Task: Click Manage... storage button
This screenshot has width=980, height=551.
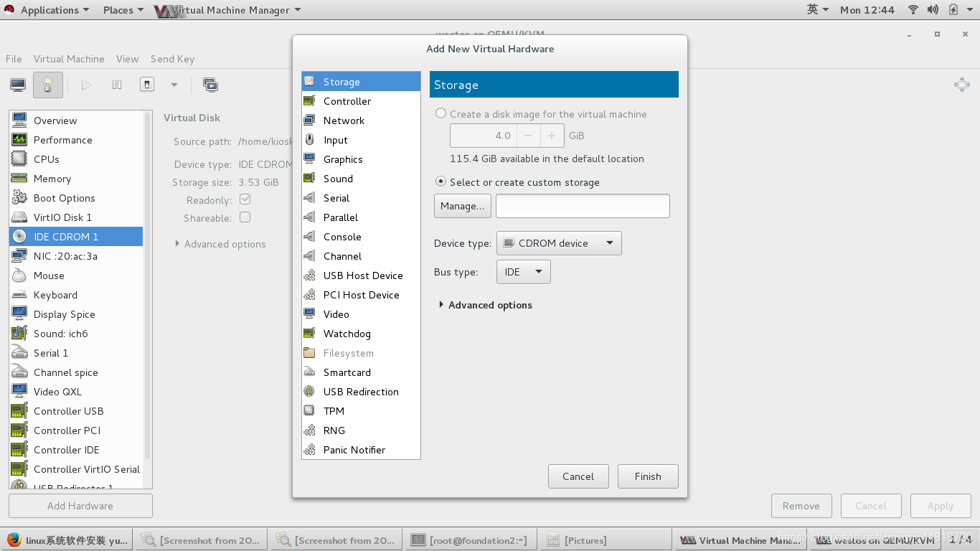Action: 463,206
